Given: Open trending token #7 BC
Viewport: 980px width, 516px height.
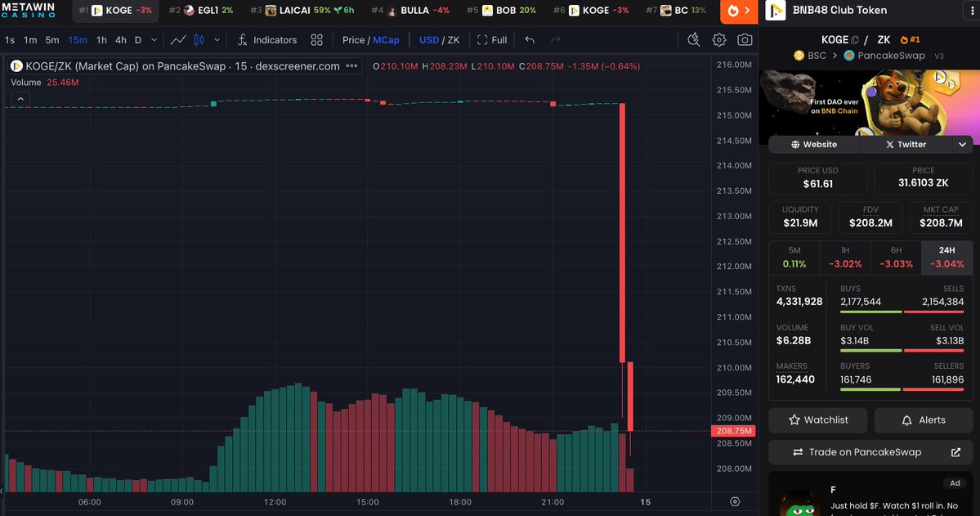Looking at the screenshot, I should coord(676,11).
